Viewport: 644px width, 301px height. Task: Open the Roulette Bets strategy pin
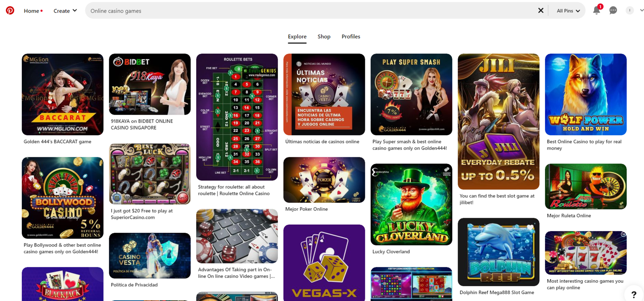[237, 117]
